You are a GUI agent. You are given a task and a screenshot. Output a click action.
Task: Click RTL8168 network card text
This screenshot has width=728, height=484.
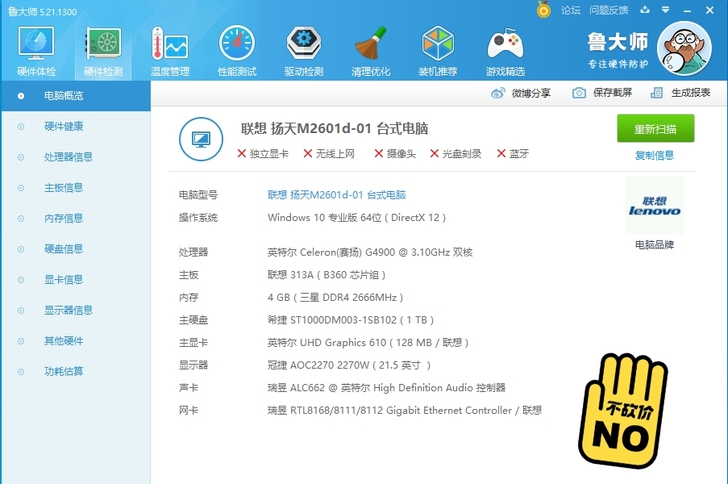[404, 411]
